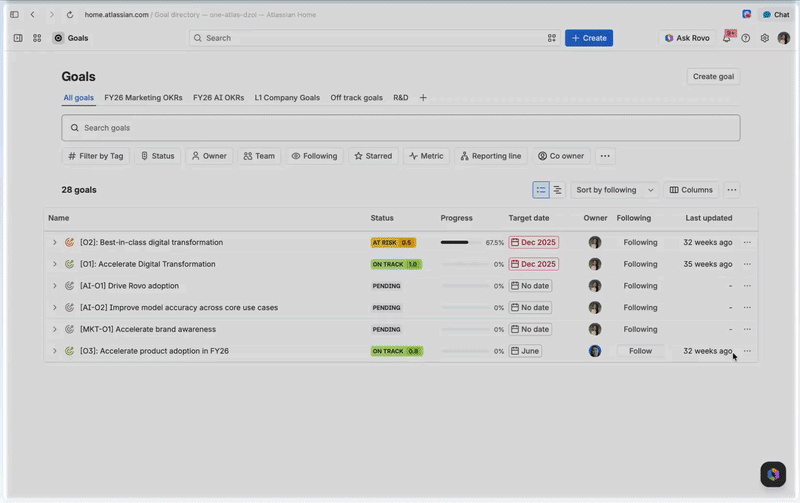Open settings gear icon

point(764,38)
